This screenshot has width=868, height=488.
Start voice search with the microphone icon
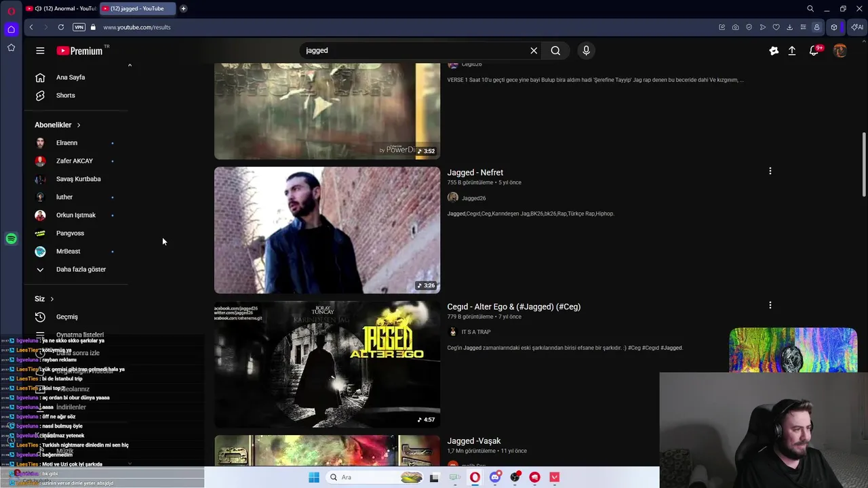click(x=587, y=51)
